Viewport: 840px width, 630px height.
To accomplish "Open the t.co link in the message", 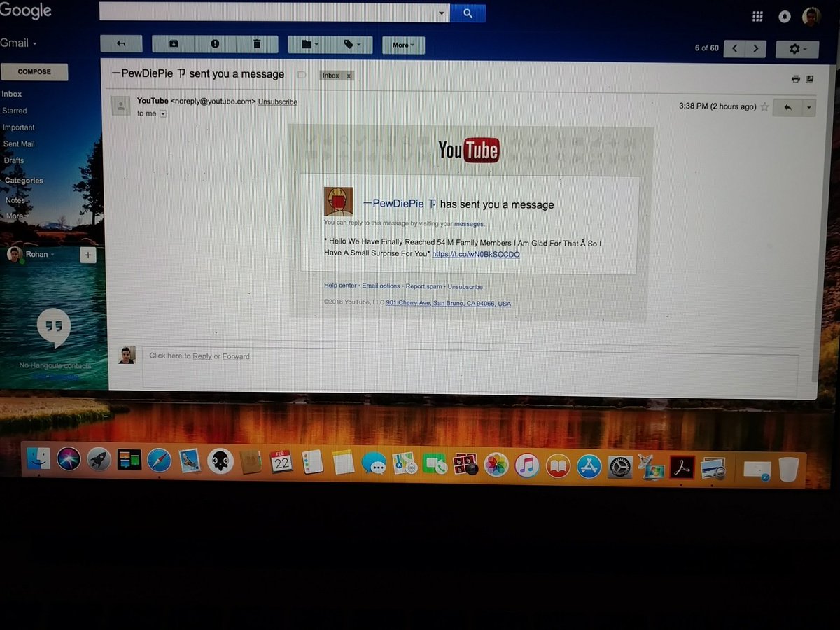I will (x=476, y=254).
